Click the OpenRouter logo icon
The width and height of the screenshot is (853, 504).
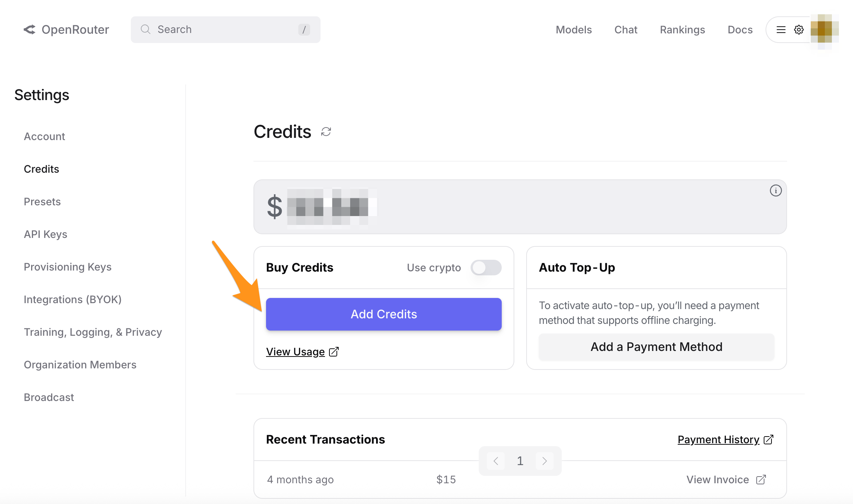[30, 30]
